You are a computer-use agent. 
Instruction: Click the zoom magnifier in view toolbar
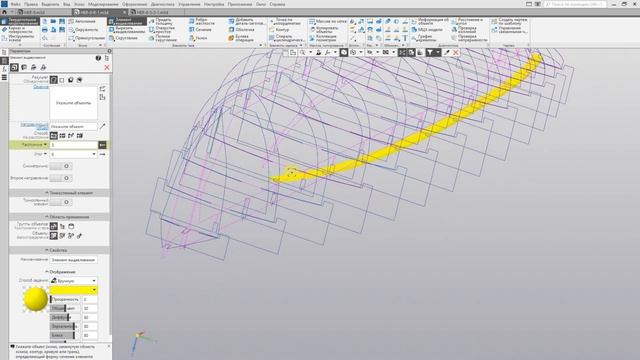point(302,53)
